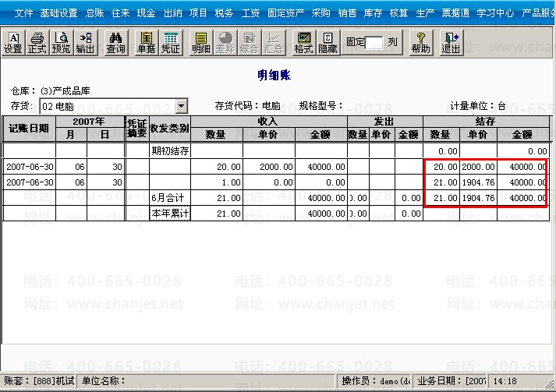Open the 生产 menu
This screenshot has width=556, height=392.
point(425,13)
